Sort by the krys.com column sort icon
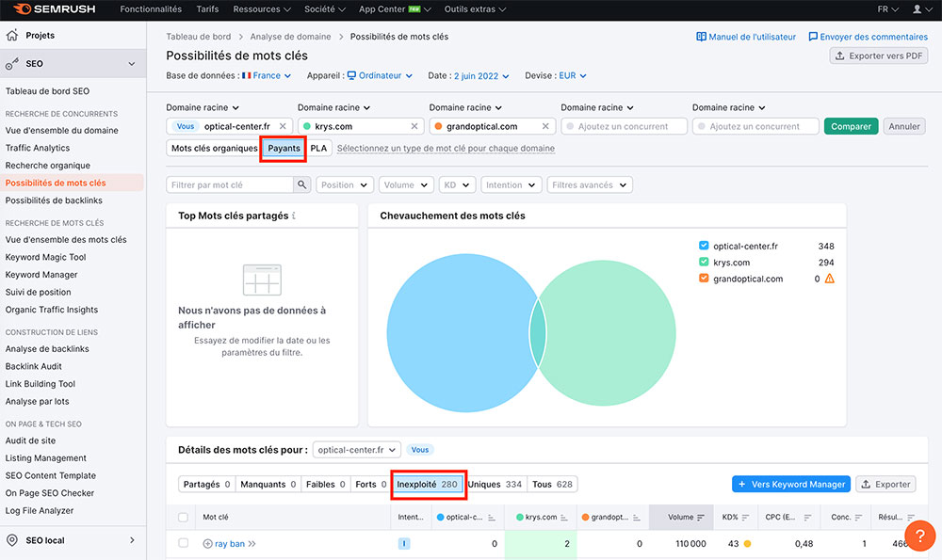This screenshot has height=560, width=942. pos(564,518)
